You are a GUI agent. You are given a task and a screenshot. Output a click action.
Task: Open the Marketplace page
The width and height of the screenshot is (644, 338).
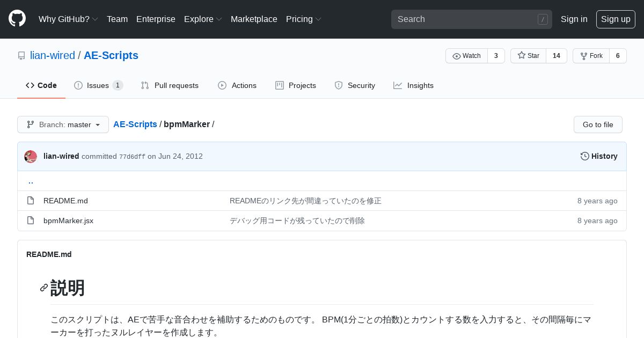[254, 19]
